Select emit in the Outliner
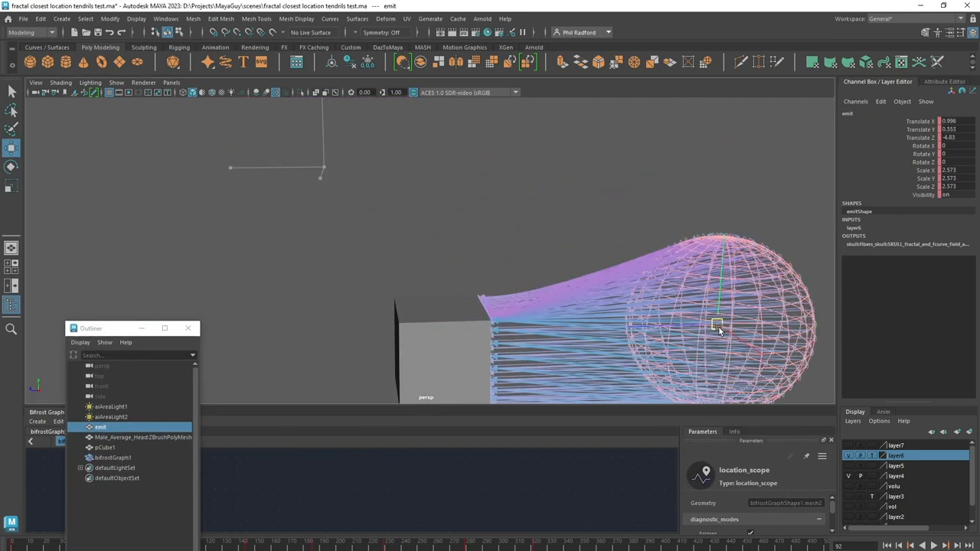980x551 pixels. pyautogui.click(x=100, y=426)
